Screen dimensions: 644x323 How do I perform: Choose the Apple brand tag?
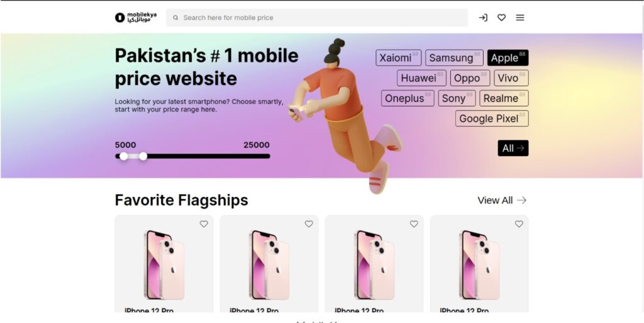(508, 58)
